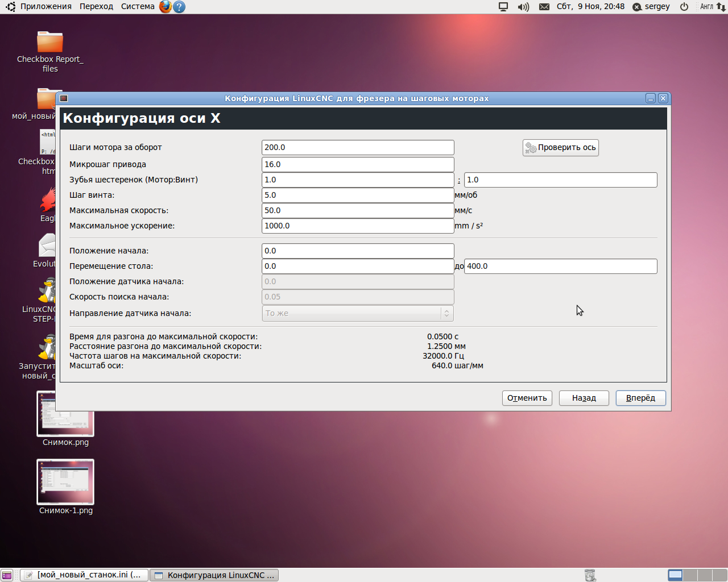This screenshot has width=728, height=582.
Task: Click the axis scale value 640.0 шаг/мм
Action: click(457, 365)
